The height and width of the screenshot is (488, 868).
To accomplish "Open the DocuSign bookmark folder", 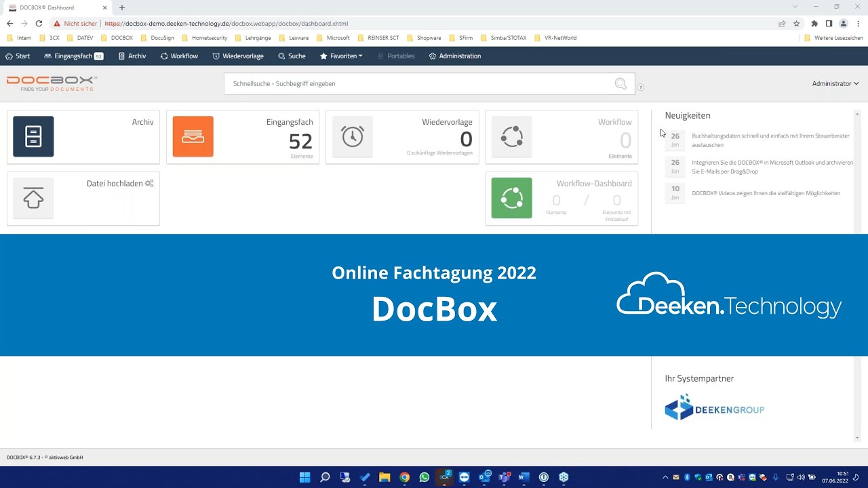I will (157, 38).
